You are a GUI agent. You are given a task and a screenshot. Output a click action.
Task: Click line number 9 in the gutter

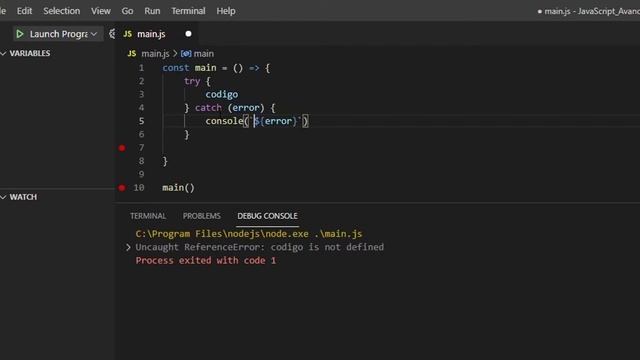point(141,174)
